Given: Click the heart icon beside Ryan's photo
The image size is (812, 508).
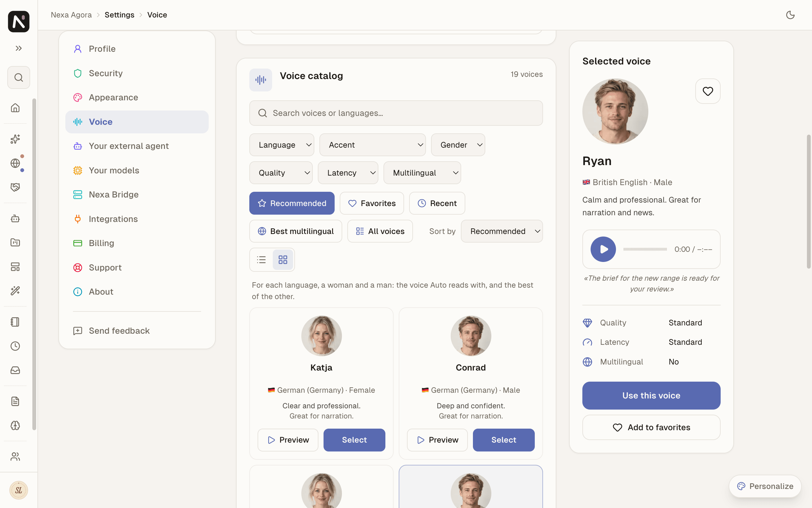Looking at the screenshot, I should tap(708, 91).
